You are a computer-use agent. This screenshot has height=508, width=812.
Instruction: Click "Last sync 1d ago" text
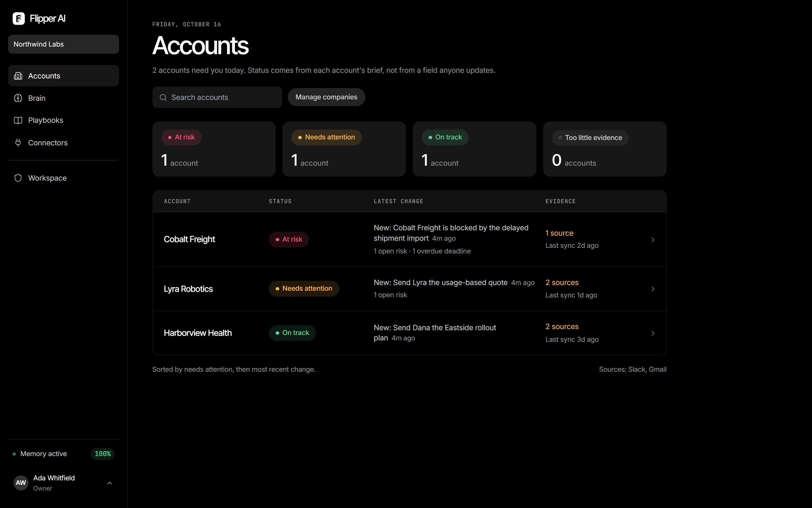tap(571, 295)
